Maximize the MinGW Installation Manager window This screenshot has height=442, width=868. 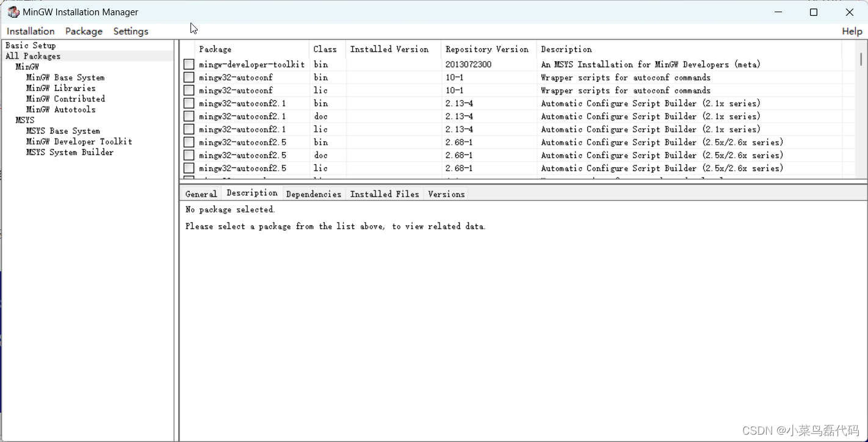[813, 12]
